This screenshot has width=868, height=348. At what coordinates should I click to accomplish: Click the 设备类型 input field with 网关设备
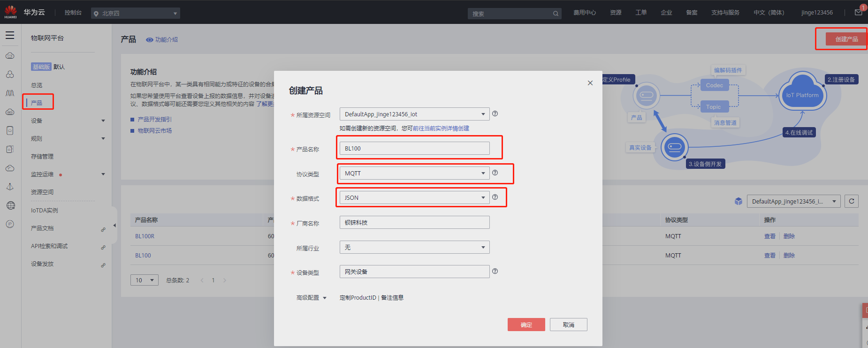click(x=415, y=272)
